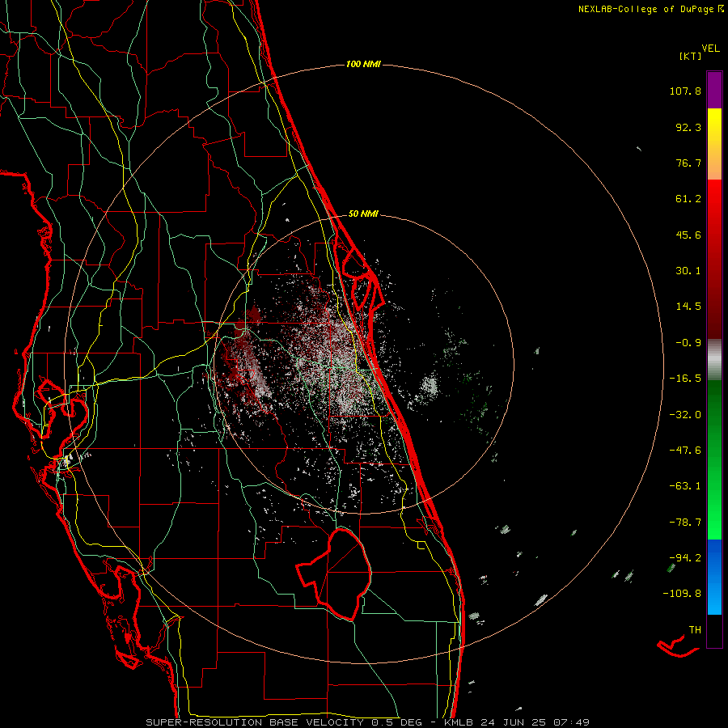Click the blue segment of velocity color bar
Image resolution: width=728 pixels, height=728 pixels.
point(714,577)
